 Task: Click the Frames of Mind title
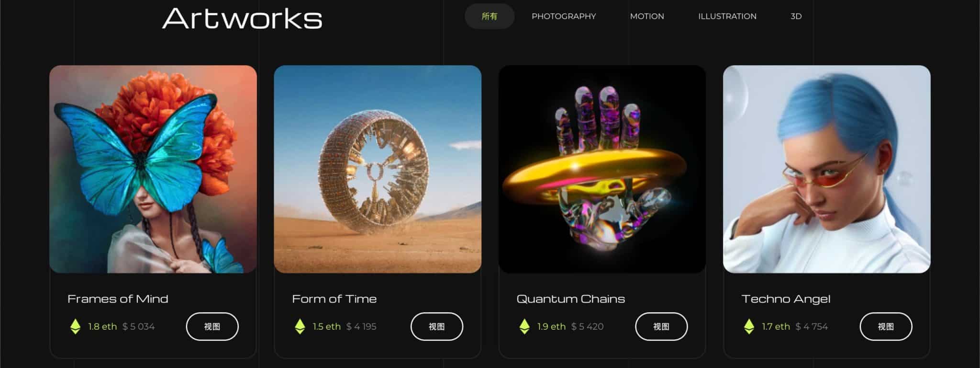pyautogui.click(x=118, y=299)
